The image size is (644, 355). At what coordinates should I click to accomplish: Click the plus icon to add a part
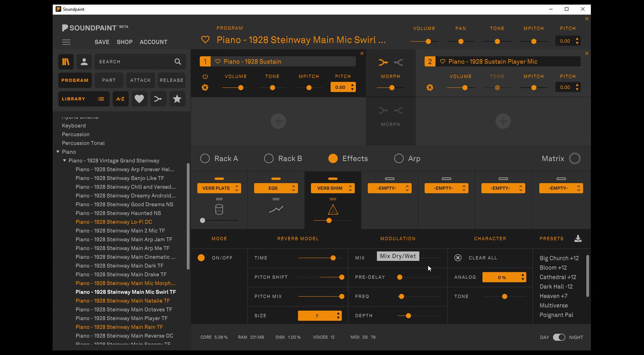[x=278, y=121]
